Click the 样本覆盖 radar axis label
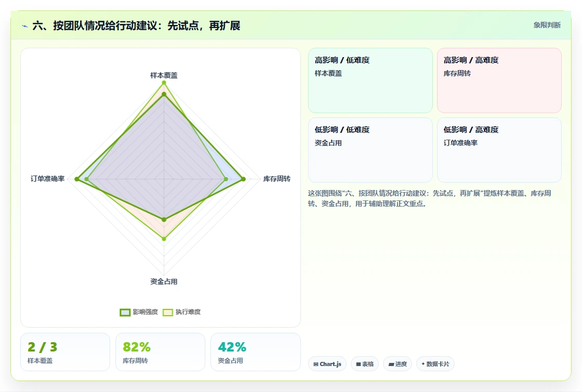 coord(164,75)
